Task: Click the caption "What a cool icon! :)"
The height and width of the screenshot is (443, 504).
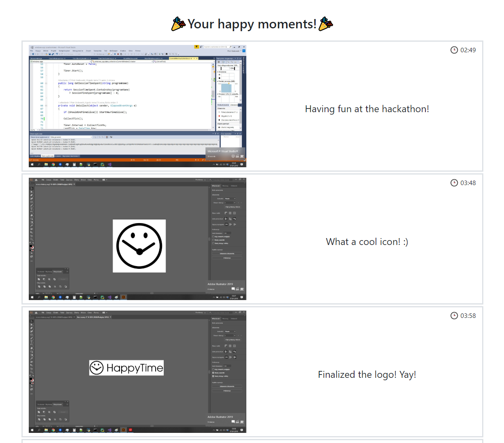Action: point(367,242)
